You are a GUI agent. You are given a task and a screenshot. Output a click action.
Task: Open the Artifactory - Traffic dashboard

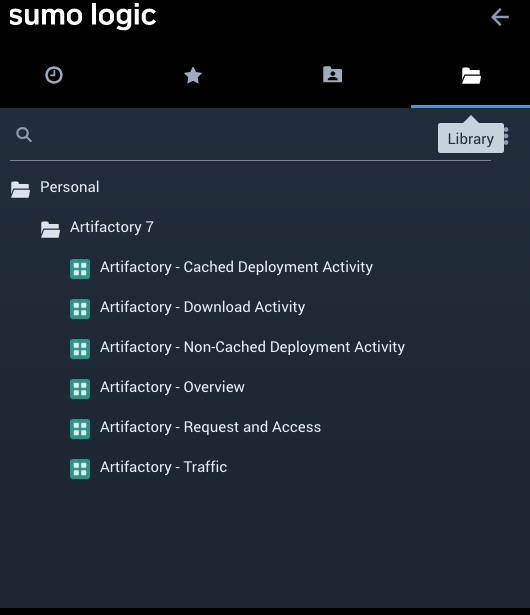coord(164,467)
